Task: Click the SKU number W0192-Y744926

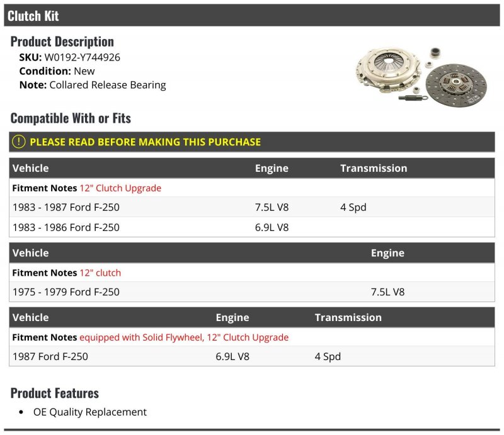Action: [83, 57]
